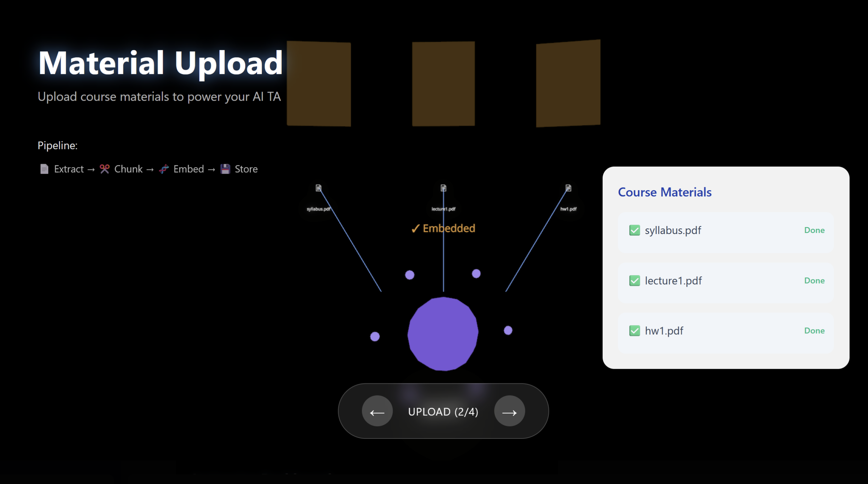This screenshot has height=484, width=868.
Task: Toggle the hw1.pdf checkbox
Action: [x=635, y=331]
